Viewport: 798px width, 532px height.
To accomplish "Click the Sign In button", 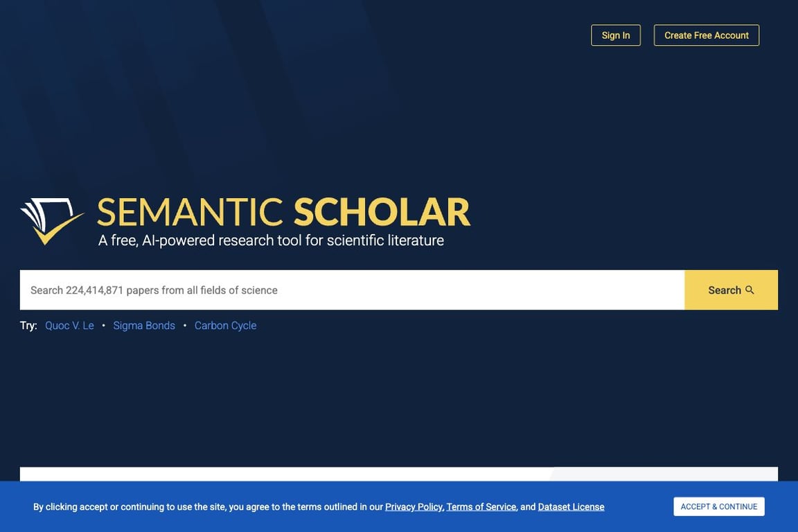I will point(616,35).
